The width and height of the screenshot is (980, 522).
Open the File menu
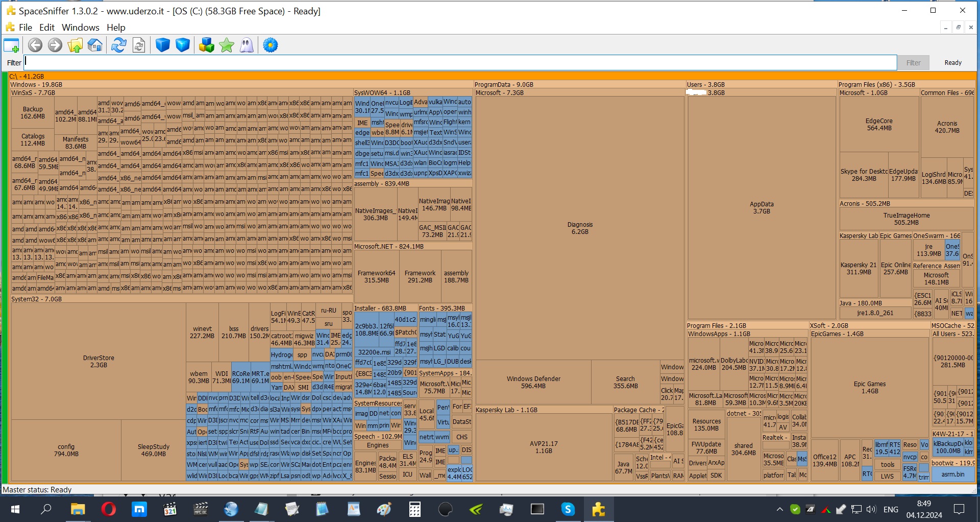(x=26, y=28)
